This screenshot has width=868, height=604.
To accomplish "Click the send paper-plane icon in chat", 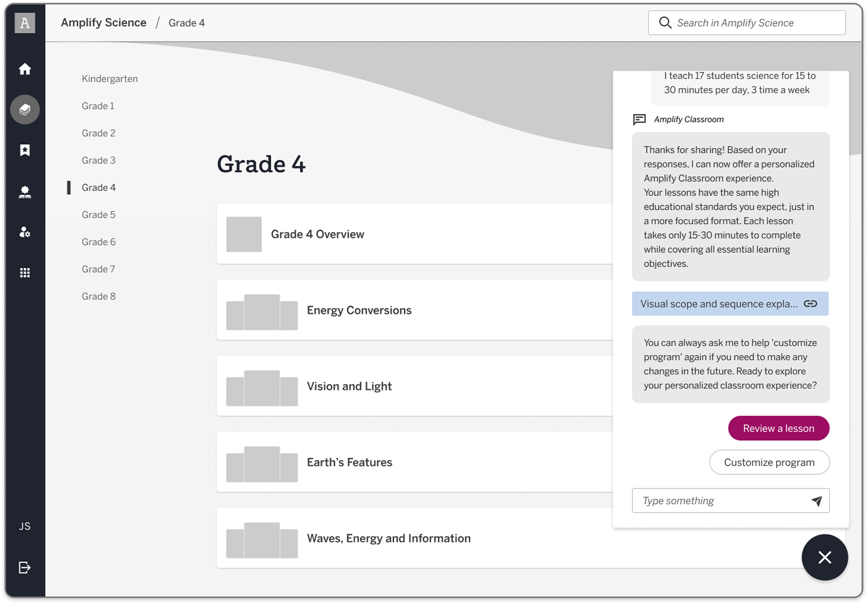I will [x=817, y=501].
